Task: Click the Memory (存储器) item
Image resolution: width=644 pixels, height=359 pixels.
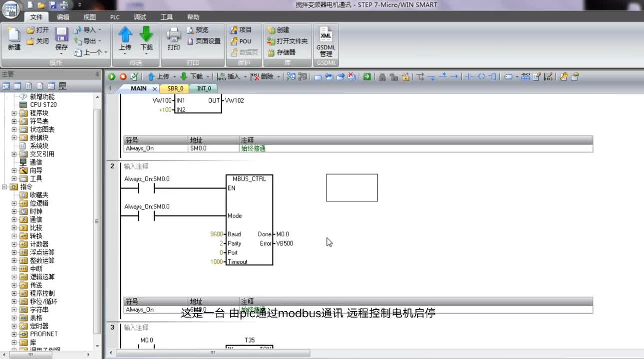Action: [x=282, y=52]
